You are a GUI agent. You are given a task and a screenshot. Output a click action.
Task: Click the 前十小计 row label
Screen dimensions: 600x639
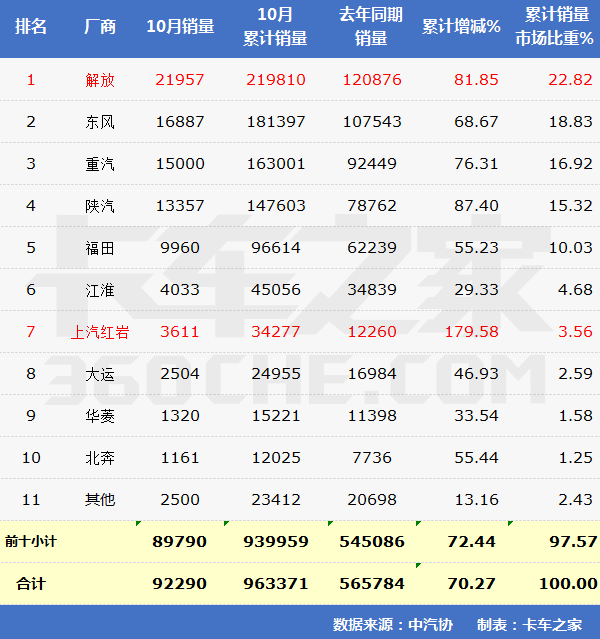point(31,542)
